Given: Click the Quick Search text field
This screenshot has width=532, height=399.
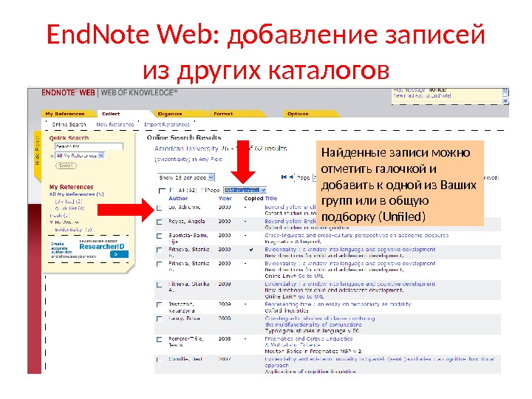Looking at the screenshot, I should [89, 146].
